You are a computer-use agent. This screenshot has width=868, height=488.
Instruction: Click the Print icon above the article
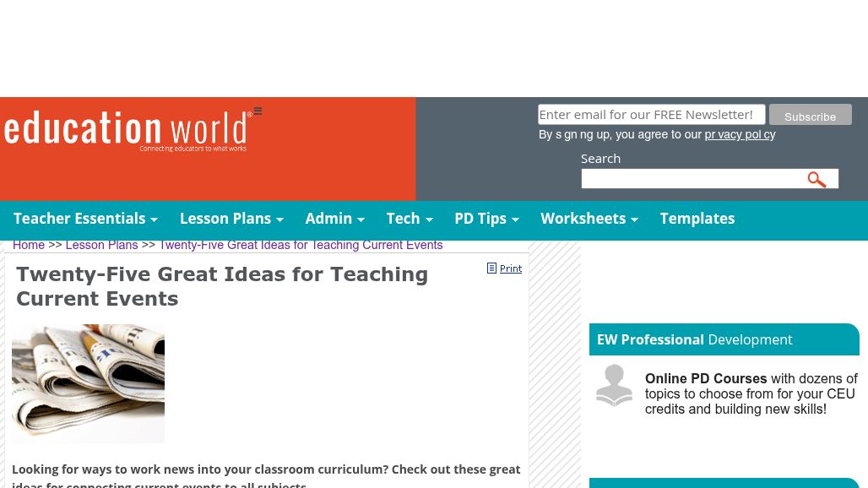(492, 268)
